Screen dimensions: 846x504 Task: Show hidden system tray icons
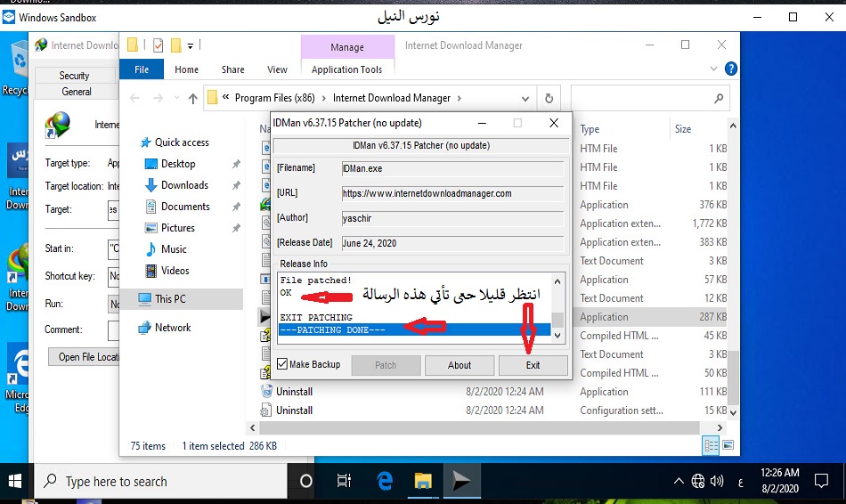tap(680, 481)
